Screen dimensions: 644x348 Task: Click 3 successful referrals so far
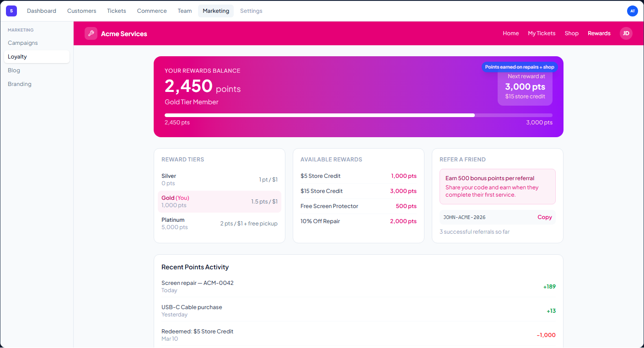(x=474, y=232)
